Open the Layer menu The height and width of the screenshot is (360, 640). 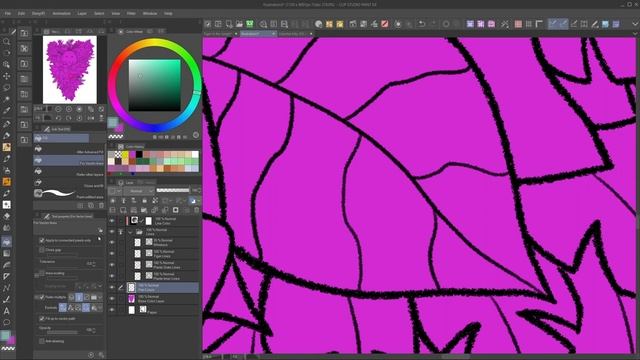click(x=82, y=13)
